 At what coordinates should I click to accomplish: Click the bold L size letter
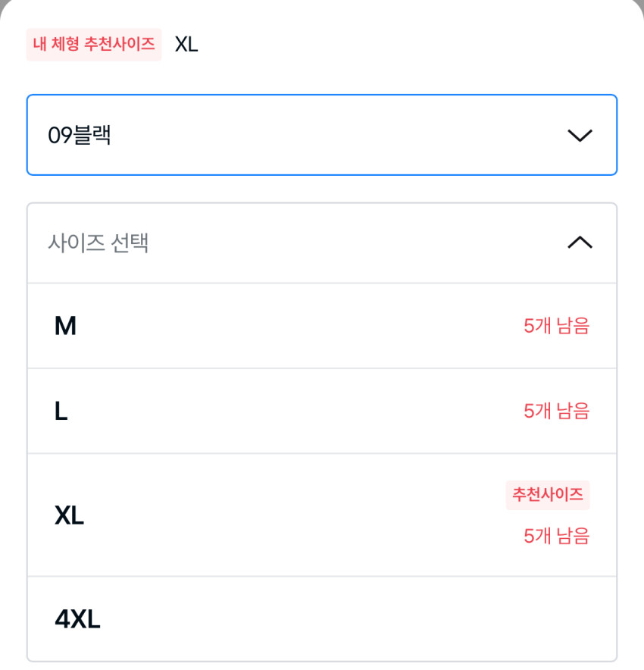coord(61,412)
